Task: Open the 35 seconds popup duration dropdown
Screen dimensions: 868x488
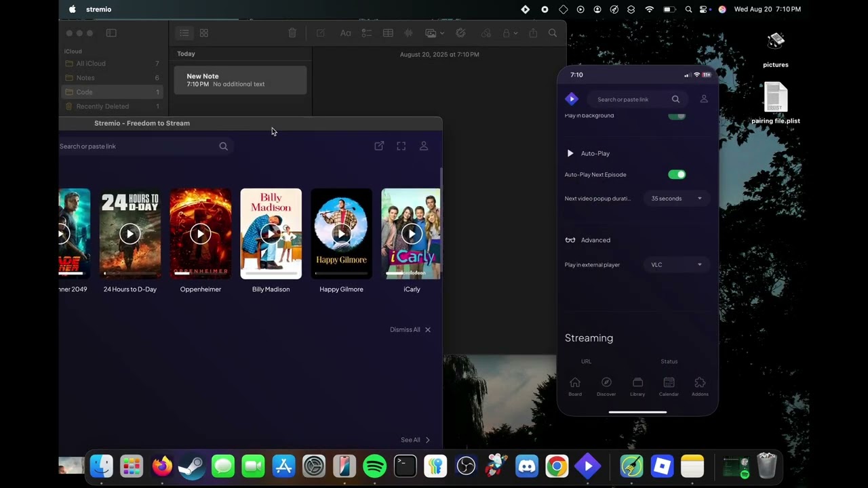Action: [676, 199]
